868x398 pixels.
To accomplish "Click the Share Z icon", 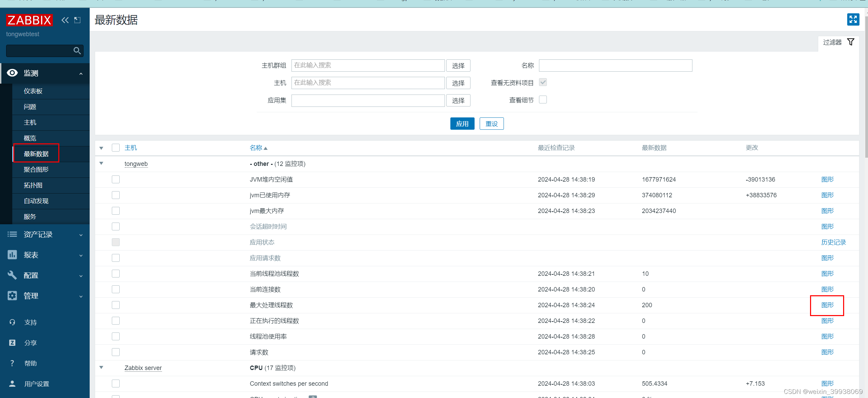I will [12, 343].
